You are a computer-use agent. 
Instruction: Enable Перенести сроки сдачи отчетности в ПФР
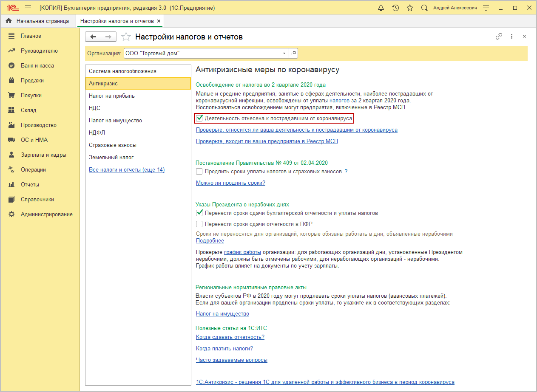point(199,224)
